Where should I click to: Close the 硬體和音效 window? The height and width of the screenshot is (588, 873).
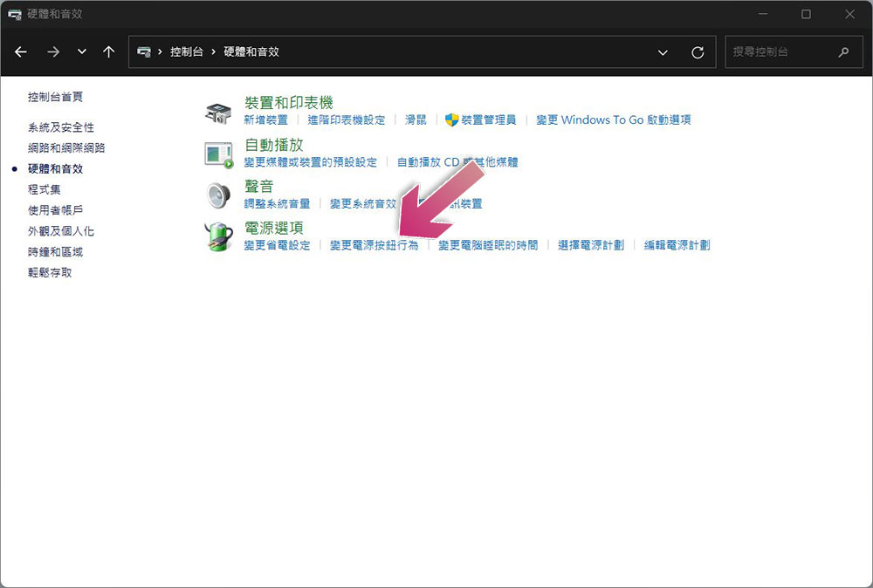tap(849, 14)
